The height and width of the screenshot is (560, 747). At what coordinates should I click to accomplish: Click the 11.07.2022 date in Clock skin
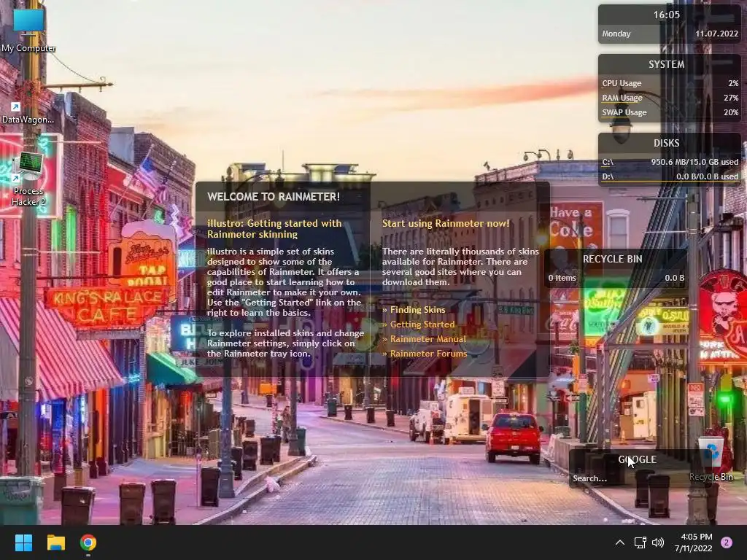pos(716,34)
